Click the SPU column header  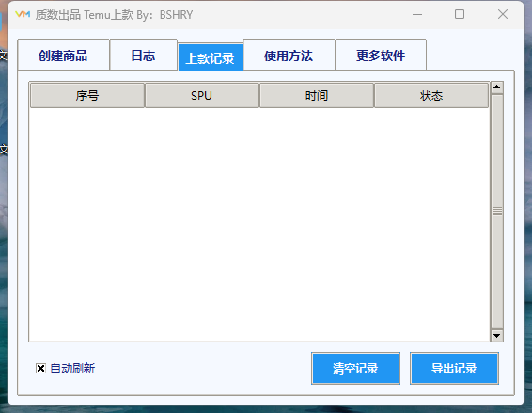tap(202, 96)
